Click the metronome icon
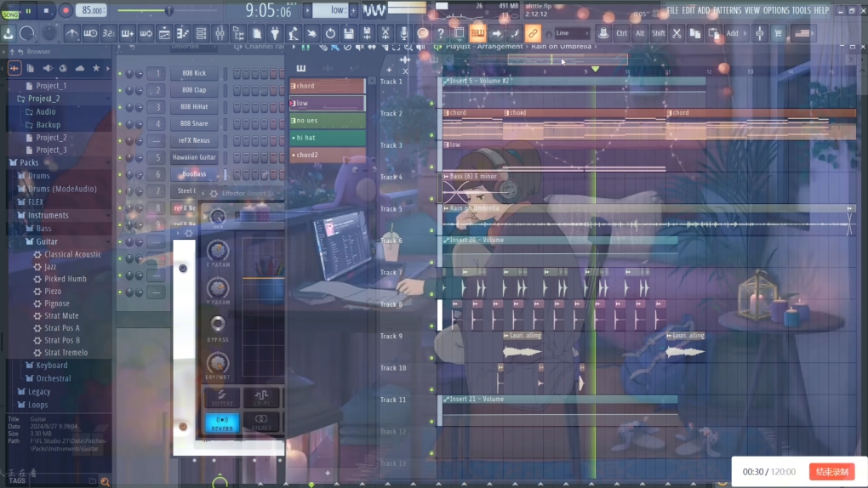The width and height of the screenshot is (868, 488). coord(71,33)
